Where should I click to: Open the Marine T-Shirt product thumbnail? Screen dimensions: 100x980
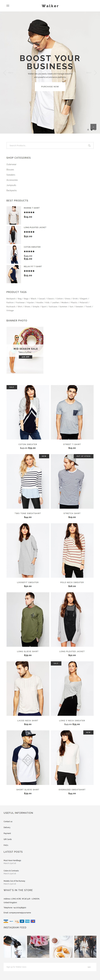(14, 215)
